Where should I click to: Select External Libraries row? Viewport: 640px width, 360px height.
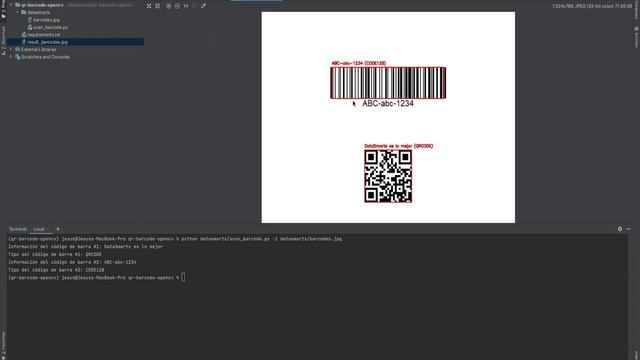(75, 49)
